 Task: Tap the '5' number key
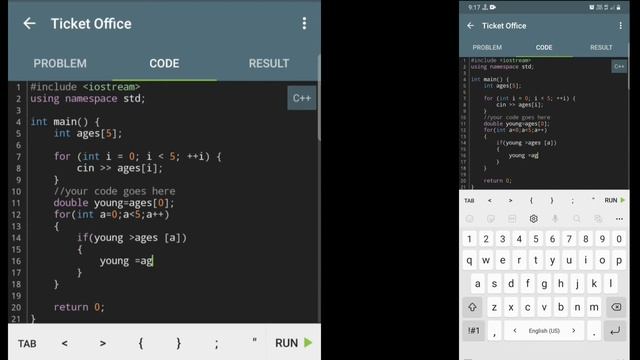(536, 239)
